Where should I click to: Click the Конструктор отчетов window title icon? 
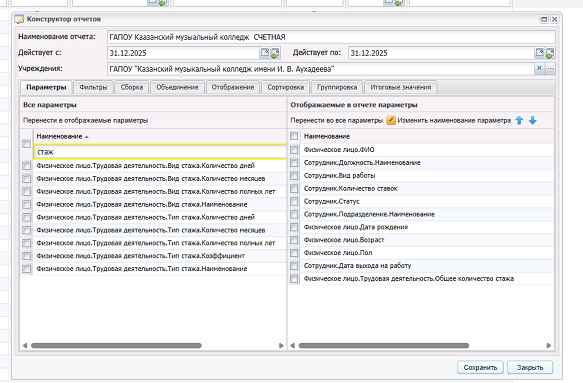[x=19, y=19]
